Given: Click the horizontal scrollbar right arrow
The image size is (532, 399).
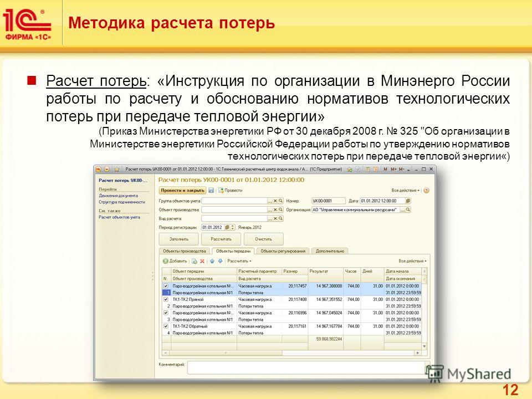Looking at the screenshot, I should point(418,353).
